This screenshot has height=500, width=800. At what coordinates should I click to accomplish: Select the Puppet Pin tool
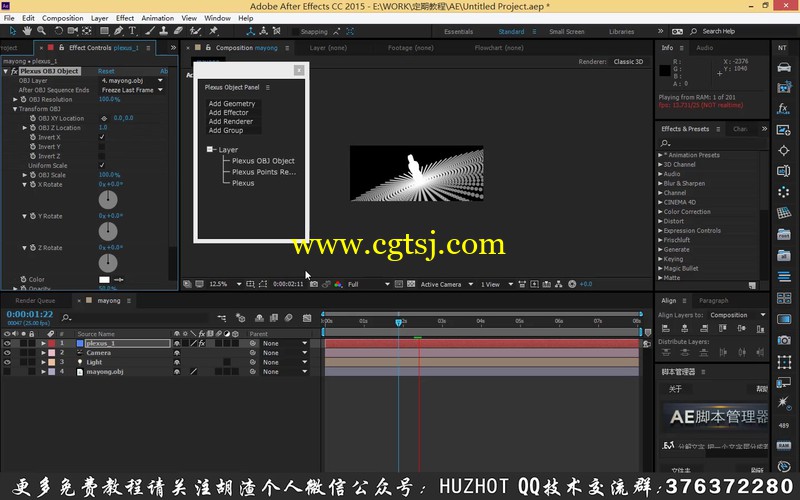coord(213,31)
